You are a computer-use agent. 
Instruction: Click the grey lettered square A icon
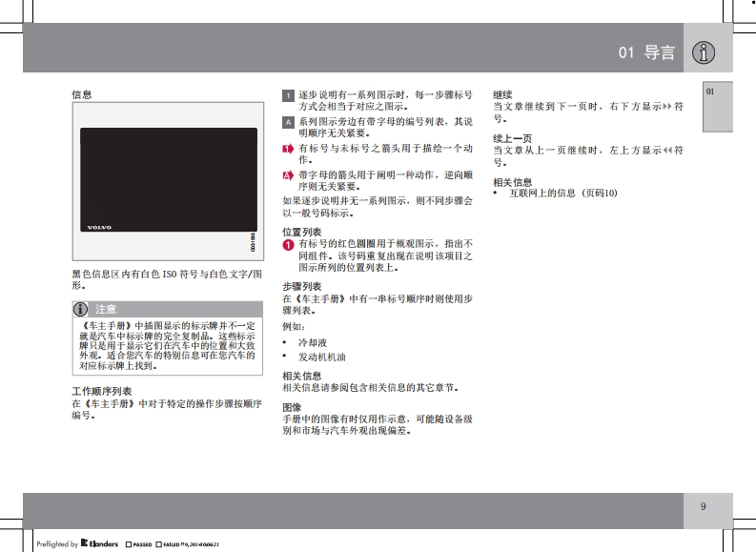coord(289,123)
